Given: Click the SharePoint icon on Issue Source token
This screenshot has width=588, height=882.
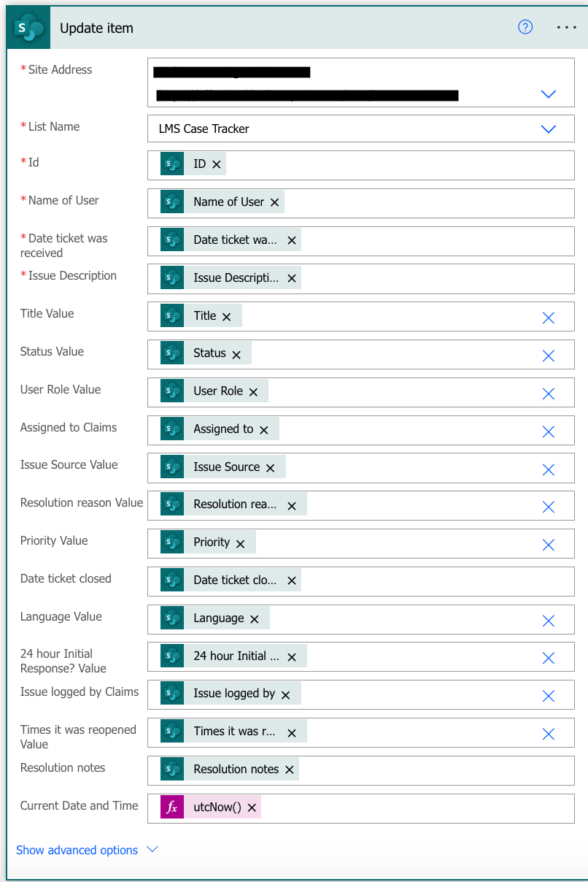Looking at the screenshot, I should coord(172,467).
